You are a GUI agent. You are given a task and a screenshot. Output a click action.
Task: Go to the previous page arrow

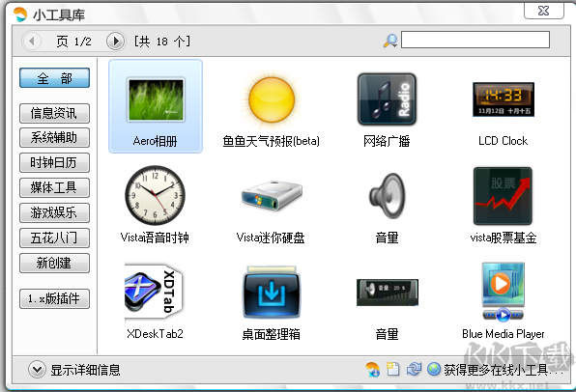pos(32,42)
